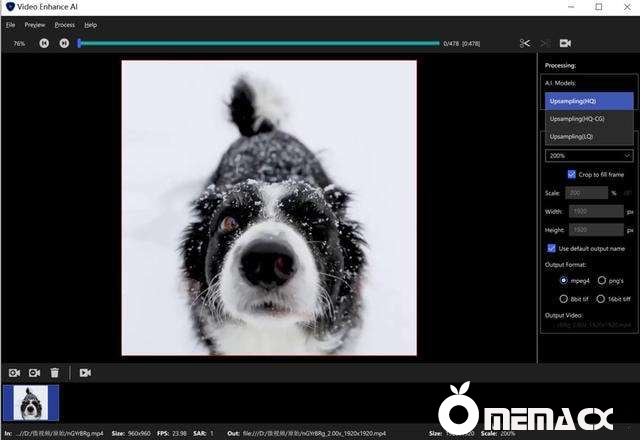Start processing with the right-most bottom camera icon

(85, 372)
